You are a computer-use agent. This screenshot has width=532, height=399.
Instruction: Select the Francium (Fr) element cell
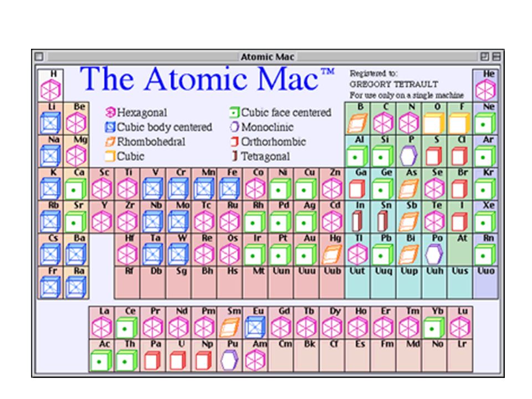(x=50, y=283)
